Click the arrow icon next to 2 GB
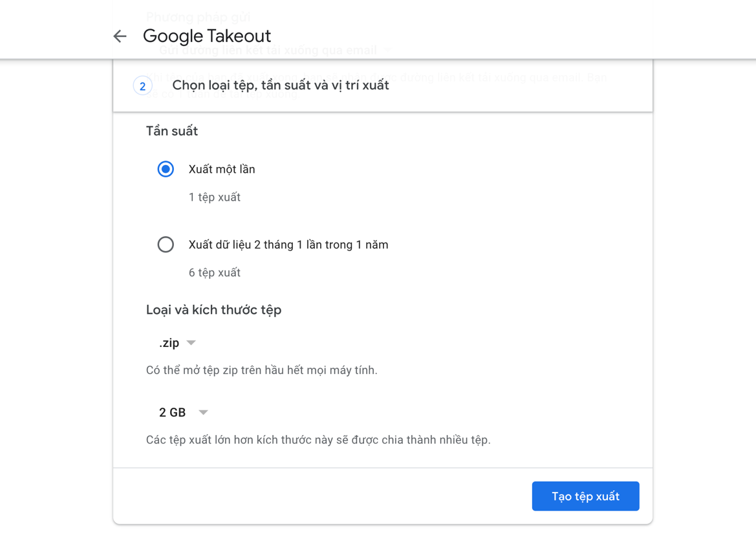Image resolution: width=756 pixels, height=534 pixels. (203, 412)
